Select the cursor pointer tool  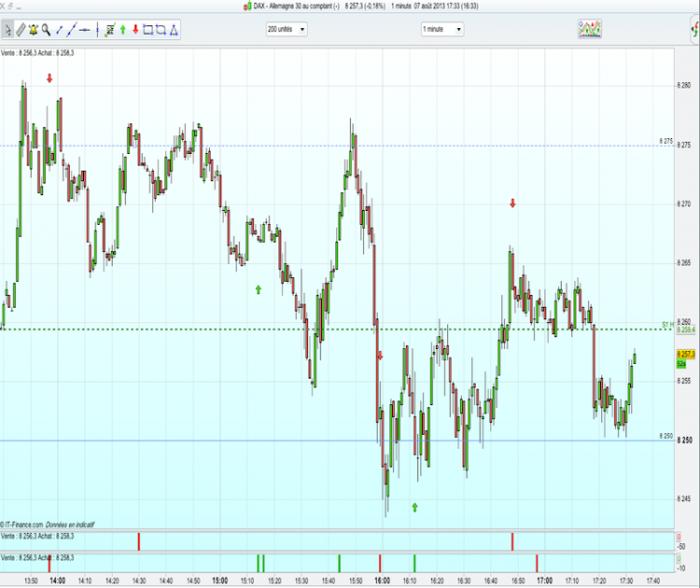point(7,30)
